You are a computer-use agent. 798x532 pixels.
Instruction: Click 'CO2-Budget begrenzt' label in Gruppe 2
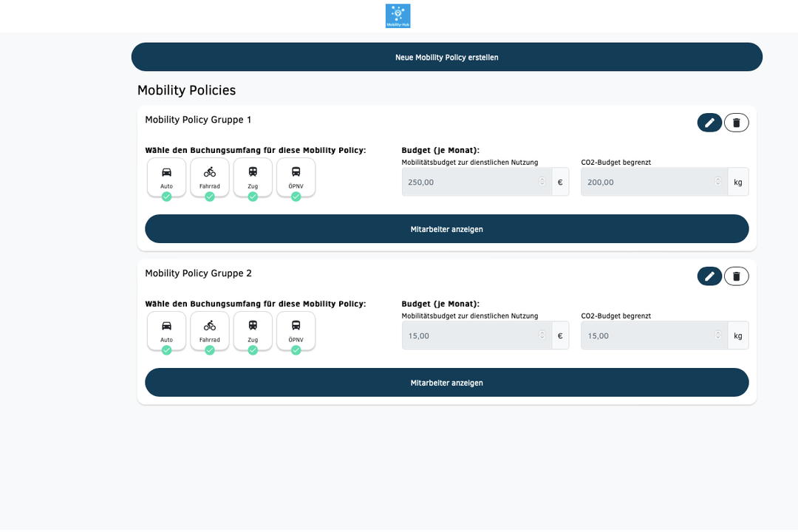click(x=615, y=316)
